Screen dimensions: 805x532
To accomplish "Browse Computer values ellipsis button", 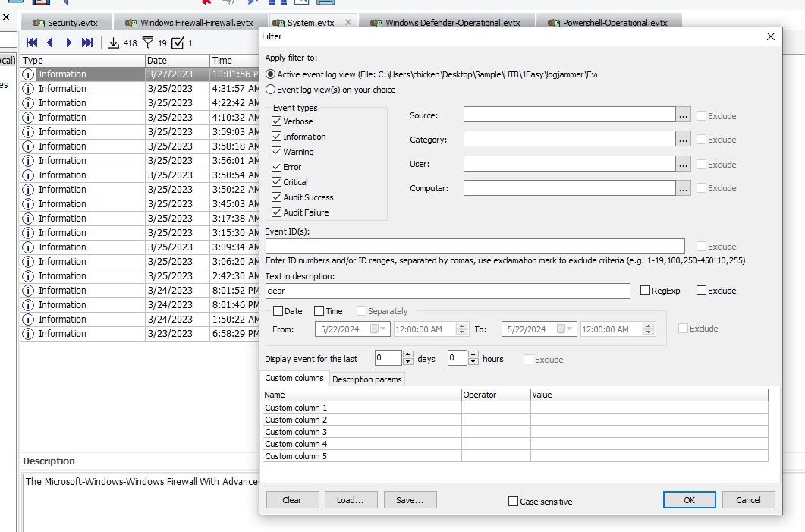I will [684, 188].
